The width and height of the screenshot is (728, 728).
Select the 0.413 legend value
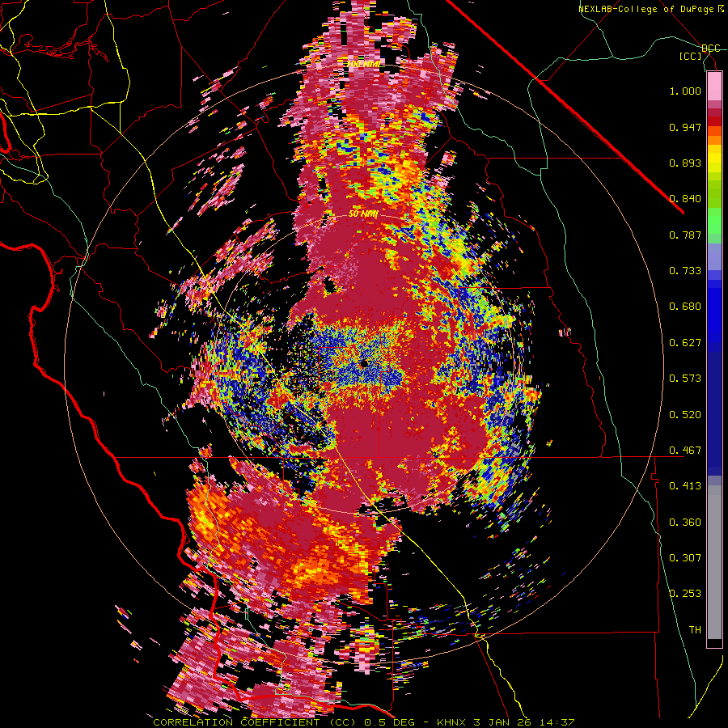685,486
